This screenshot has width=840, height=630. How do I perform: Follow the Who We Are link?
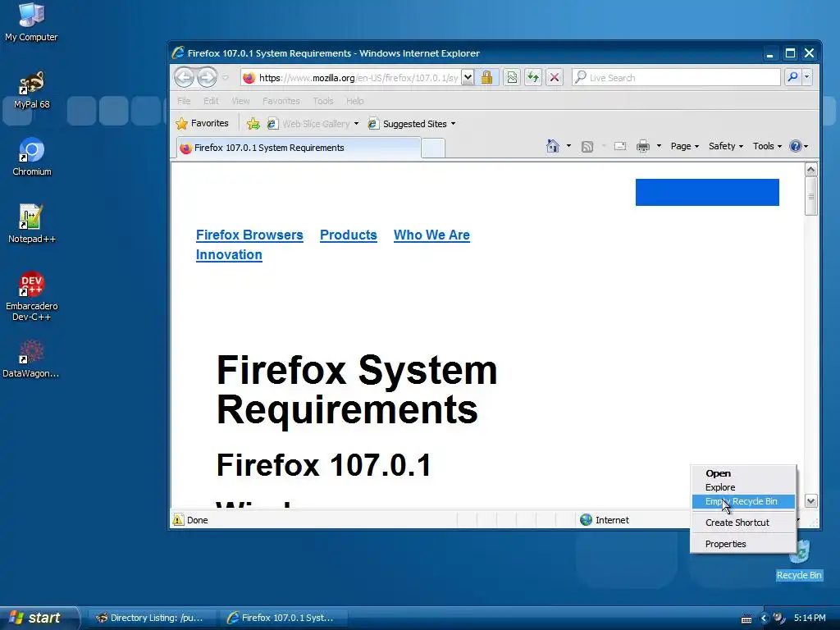(431, 235)
